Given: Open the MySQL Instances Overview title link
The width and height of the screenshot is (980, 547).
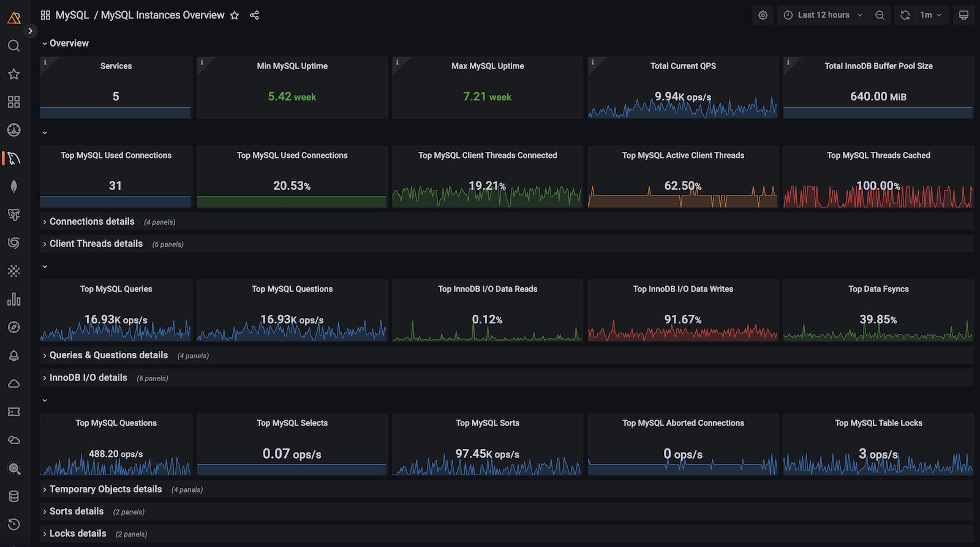Looking at the screenshot, I should pos(162,15).
